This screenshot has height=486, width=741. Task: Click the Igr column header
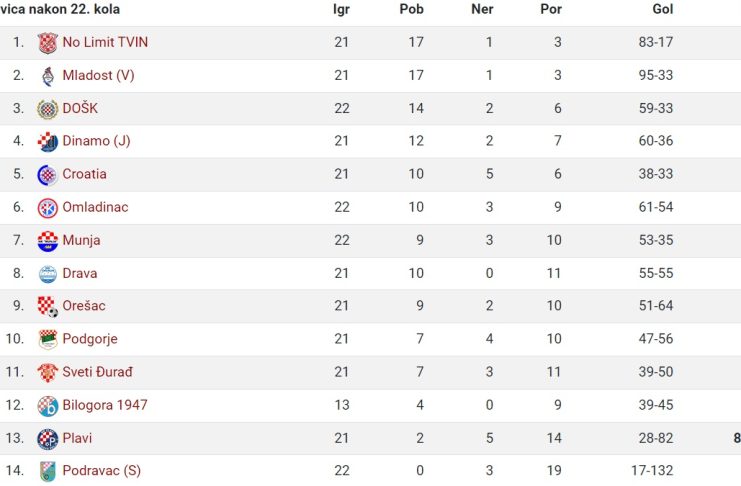point(341,9)
